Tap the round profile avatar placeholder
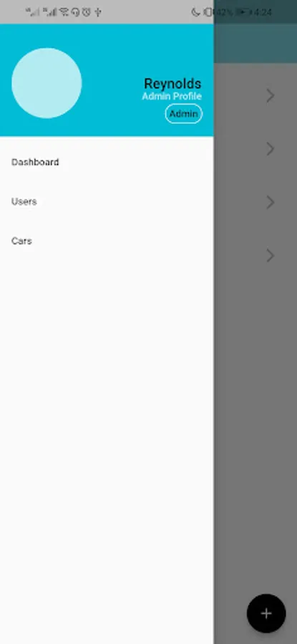This screenshot has height=644, width=297. click(47, 83)
